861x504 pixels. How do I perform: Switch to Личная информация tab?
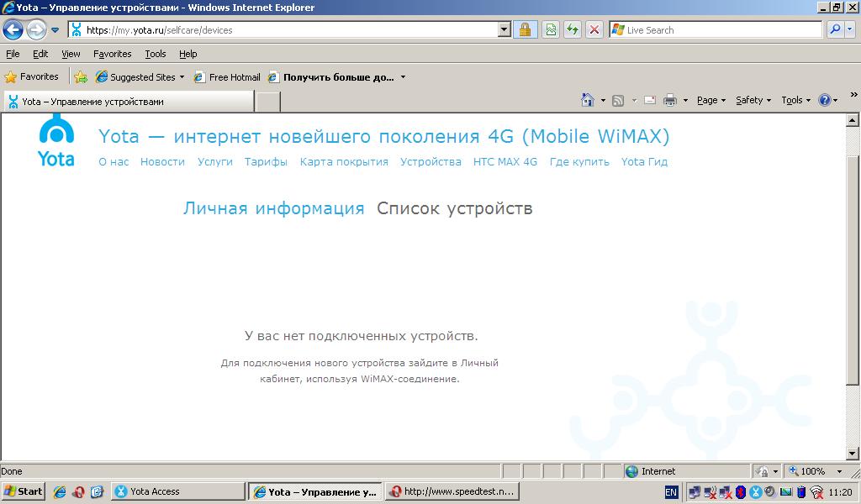click(273, 208)
